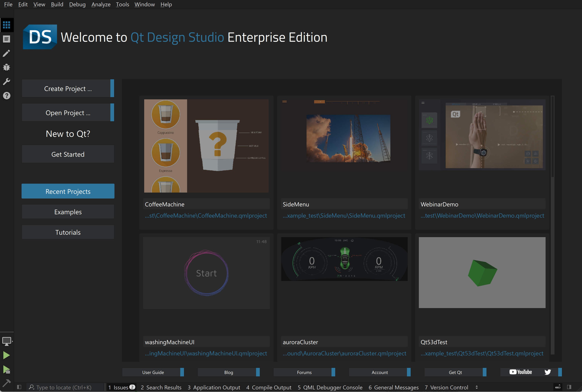The width and height of the screenshot is (582, 392).
Task: Start debugging with run-bug icon
Action: point(7,370)
